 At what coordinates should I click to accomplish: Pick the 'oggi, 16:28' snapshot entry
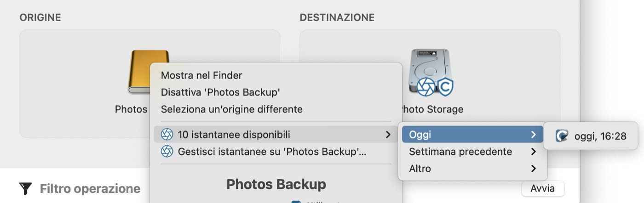point(591,136)
